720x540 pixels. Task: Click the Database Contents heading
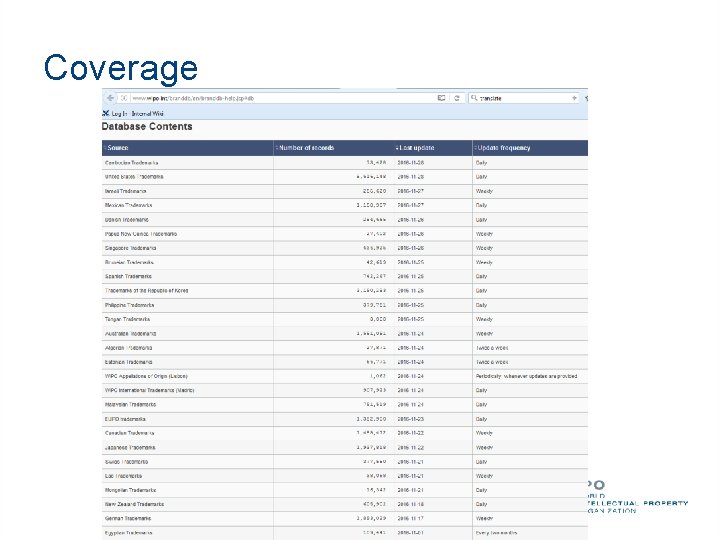click(x=147, y=127)
